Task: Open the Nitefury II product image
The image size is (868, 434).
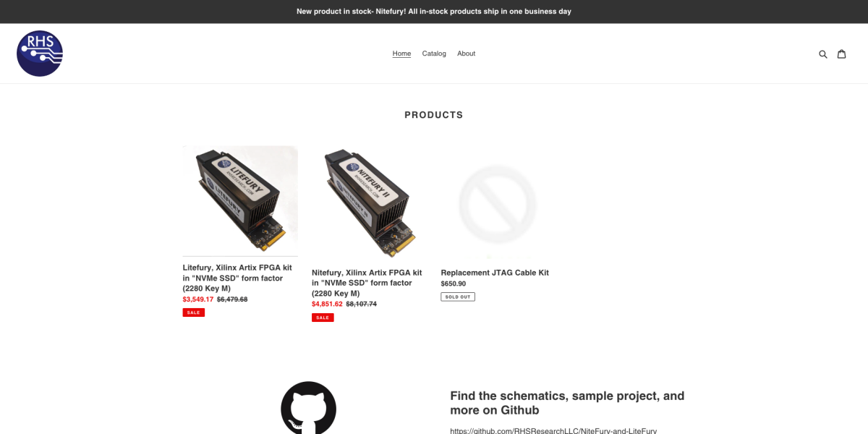Action: (x=369, y=203)
